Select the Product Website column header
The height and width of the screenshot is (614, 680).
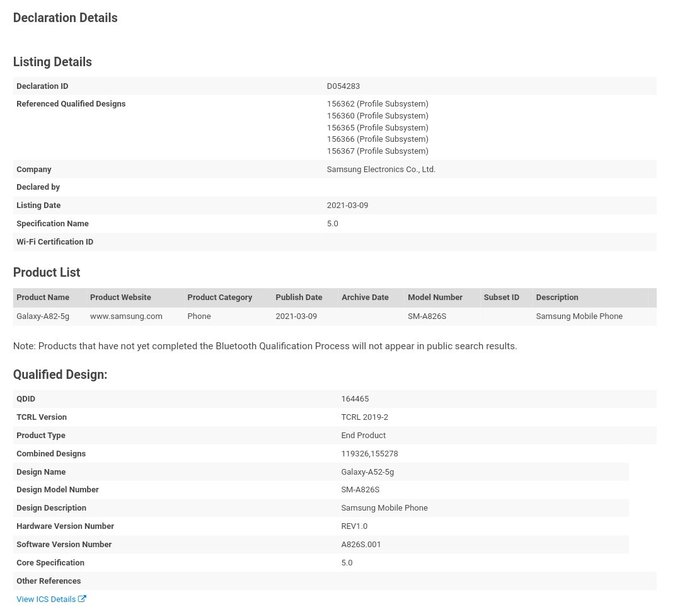(121, 297)
